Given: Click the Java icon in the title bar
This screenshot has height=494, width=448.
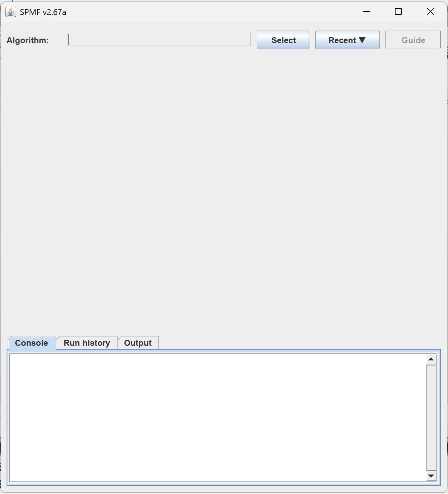Looking at the screenshot, I should coord(11,12).
